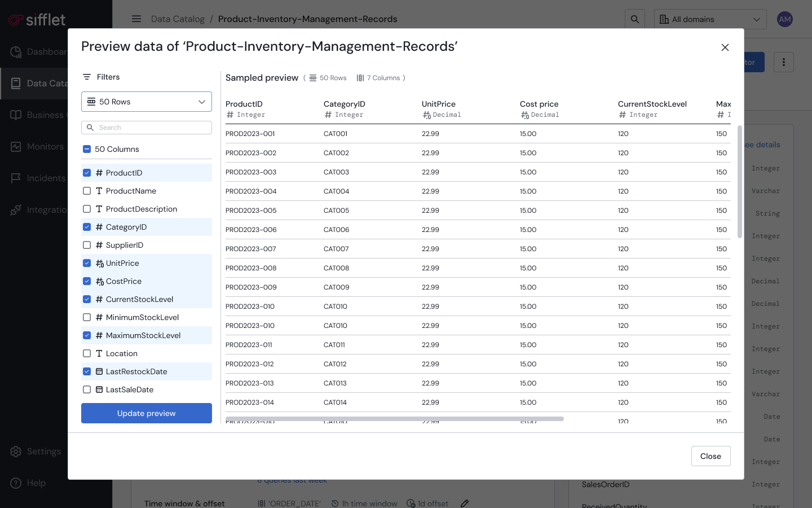Focus the column Search field

(147, 128)
